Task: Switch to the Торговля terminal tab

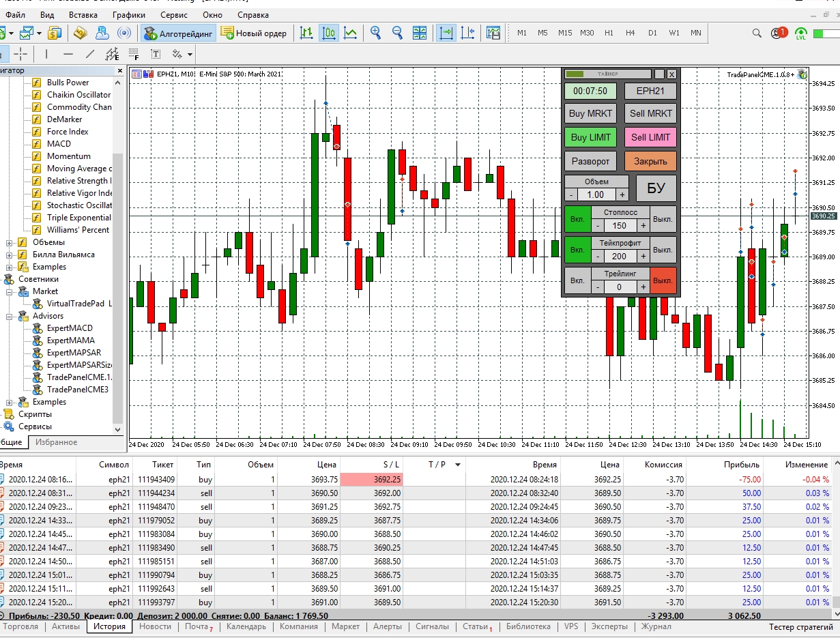Action: [20, 626]
